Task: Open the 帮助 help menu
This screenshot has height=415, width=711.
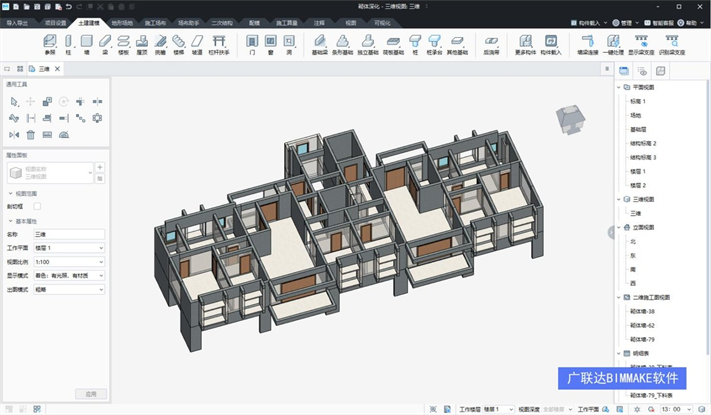Action: (x=690, y=23)
